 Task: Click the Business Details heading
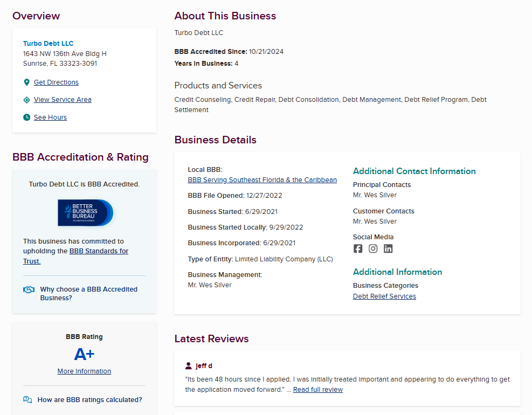216,140
